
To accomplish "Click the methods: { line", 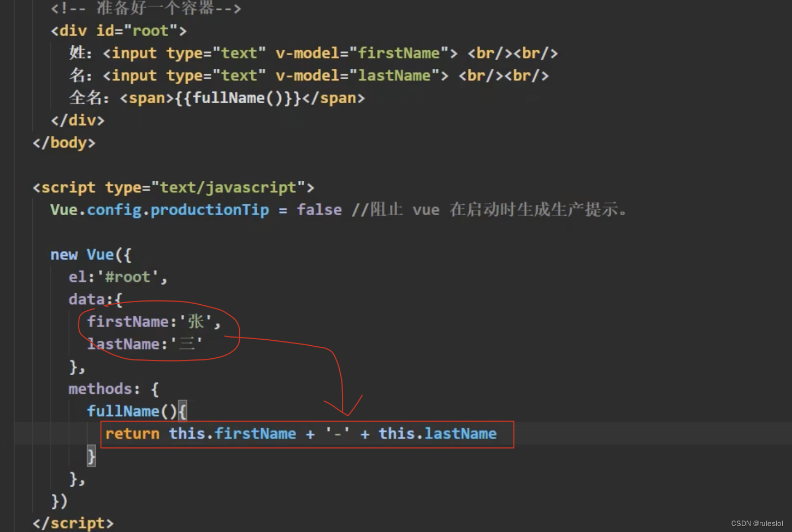I will click(x=114, y=389).
